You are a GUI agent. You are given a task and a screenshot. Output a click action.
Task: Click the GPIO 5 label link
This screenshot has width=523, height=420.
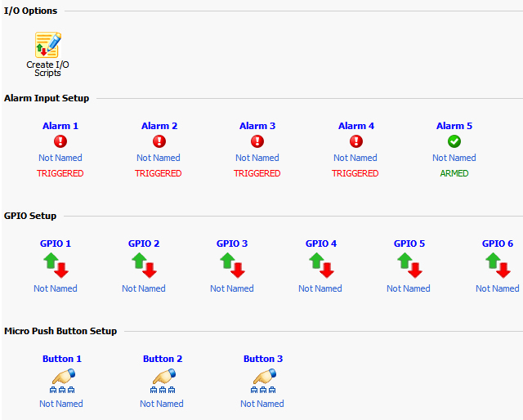click(x=409, y=244)
